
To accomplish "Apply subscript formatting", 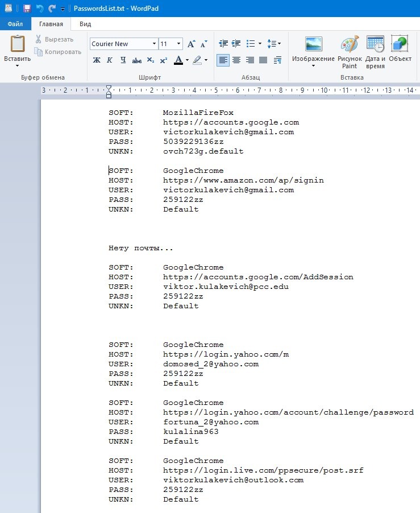I will pos(151,60).
